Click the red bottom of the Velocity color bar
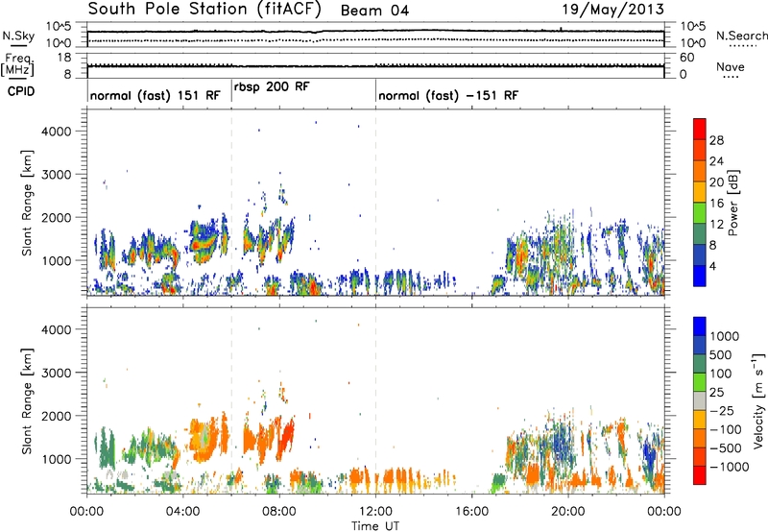 [700, 475]
